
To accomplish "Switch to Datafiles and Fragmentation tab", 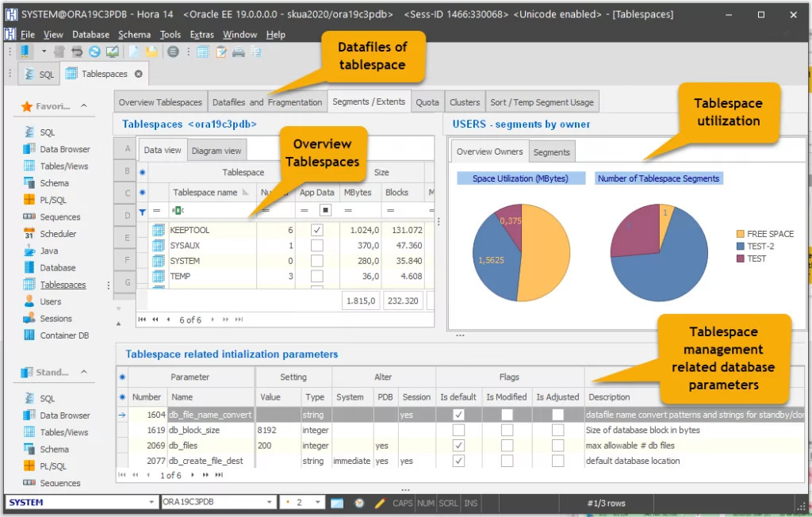I will point(267,102).
